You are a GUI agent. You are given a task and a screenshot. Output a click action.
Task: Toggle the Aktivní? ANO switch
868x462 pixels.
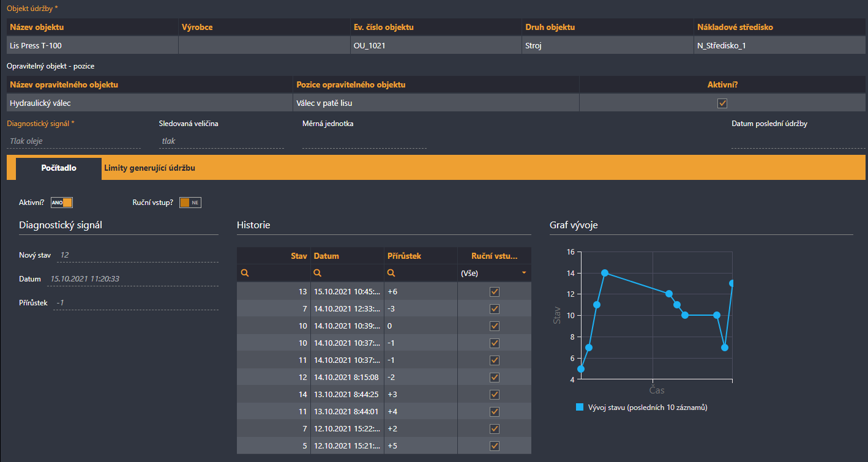point(62,203)
